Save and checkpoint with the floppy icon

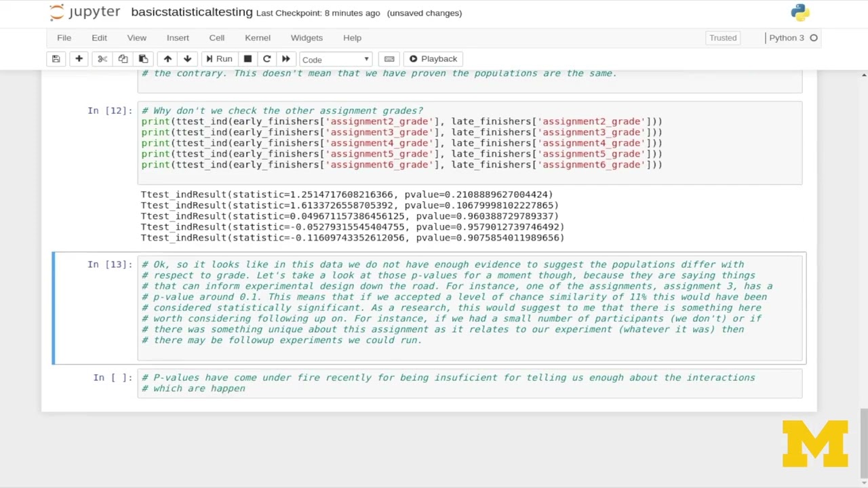(56, 59)
